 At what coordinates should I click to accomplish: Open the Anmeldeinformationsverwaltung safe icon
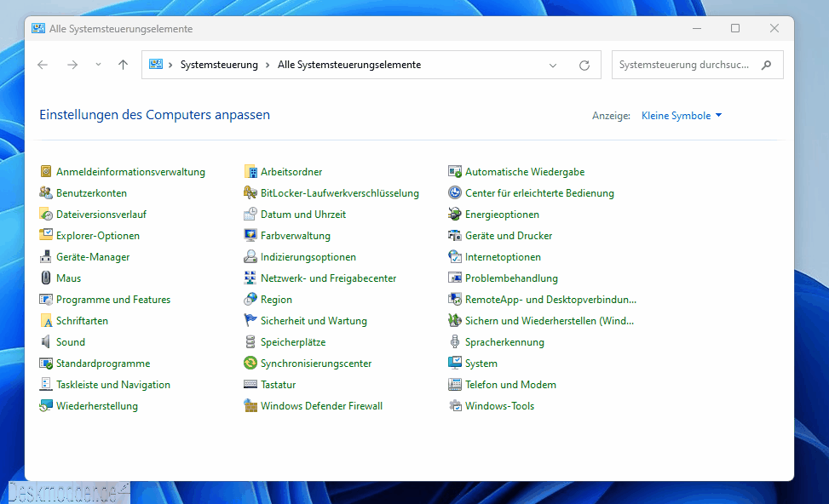click(46, 171)
